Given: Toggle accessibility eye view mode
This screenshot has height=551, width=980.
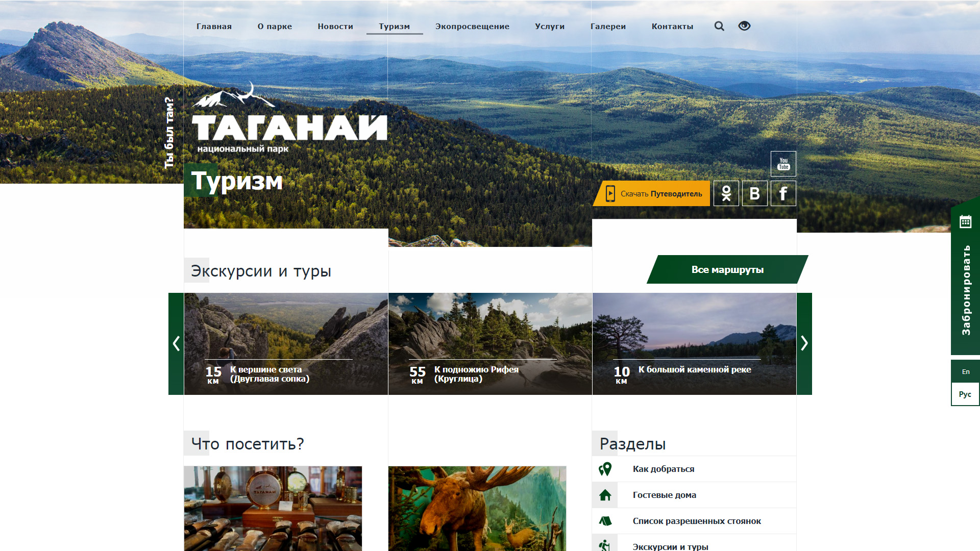Looking at the screenshot, I should coord(744,26).
